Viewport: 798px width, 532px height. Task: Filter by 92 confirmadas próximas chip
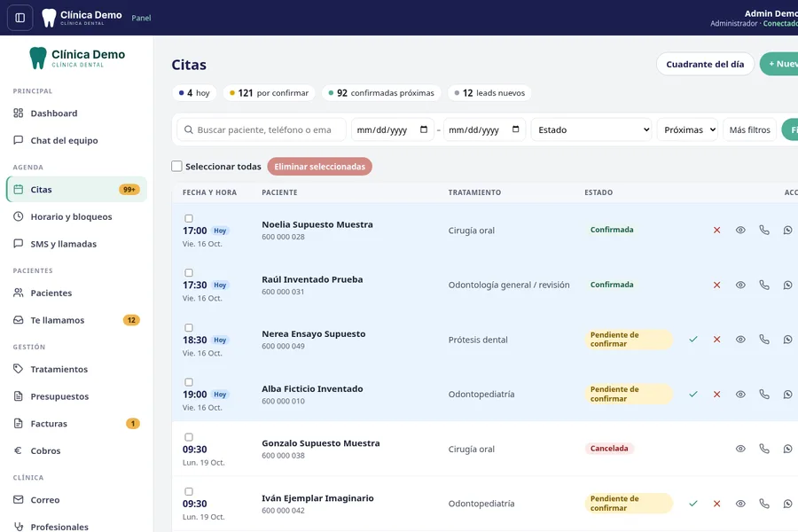click(381, 93)
